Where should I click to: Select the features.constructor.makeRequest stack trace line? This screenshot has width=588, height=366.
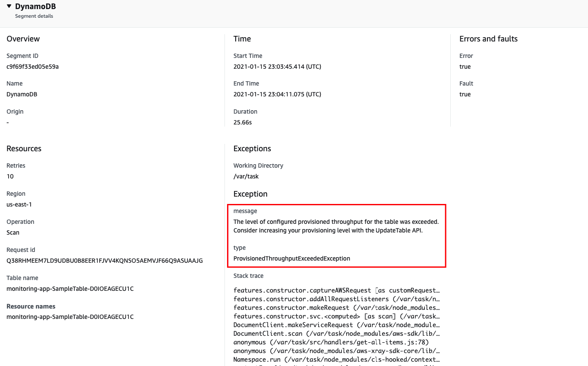point(337,308)
